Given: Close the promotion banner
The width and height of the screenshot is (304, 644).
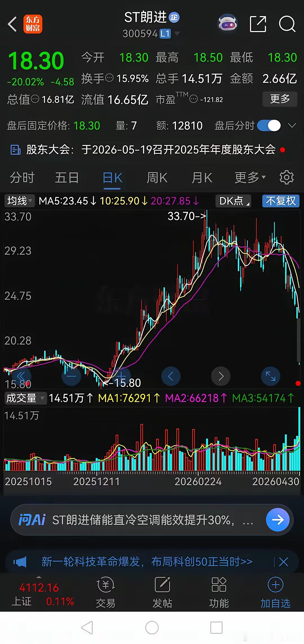Looking at the screenshot, I should coord(283,562).
